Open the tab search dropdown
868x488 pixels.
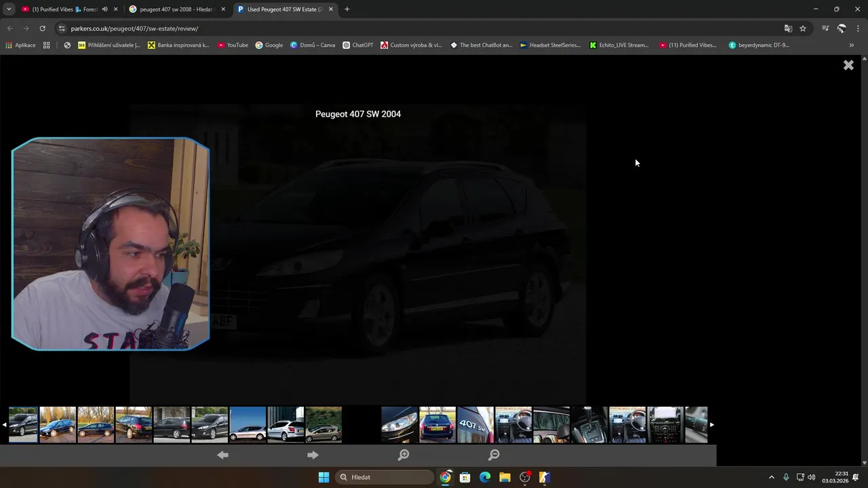pos(9,9)
